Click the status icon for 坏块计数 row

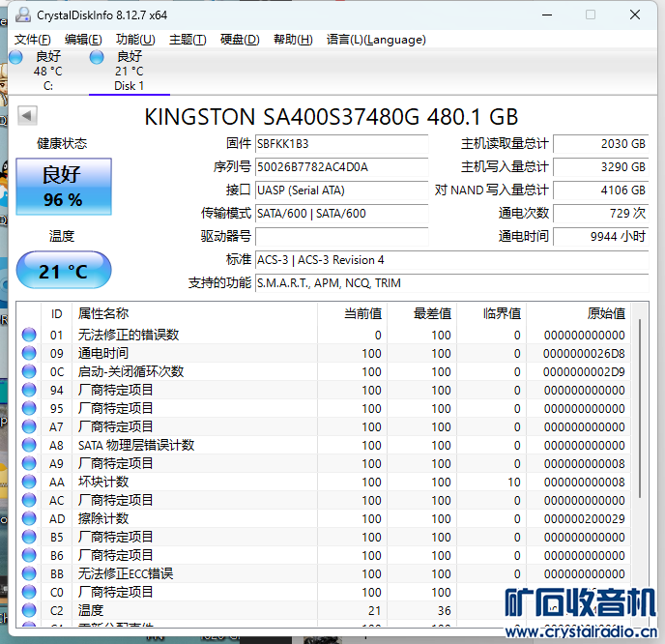(x=29, y=483)
